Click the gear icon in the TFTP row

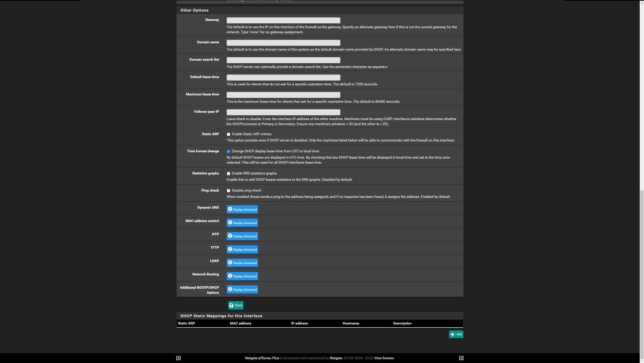click(230, 249)
